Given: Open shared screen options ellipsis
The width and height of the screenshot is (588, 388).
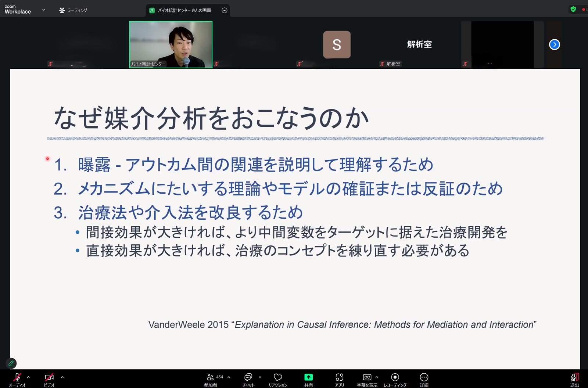Looking at the screenshot, I should click(x=225, y=10).
